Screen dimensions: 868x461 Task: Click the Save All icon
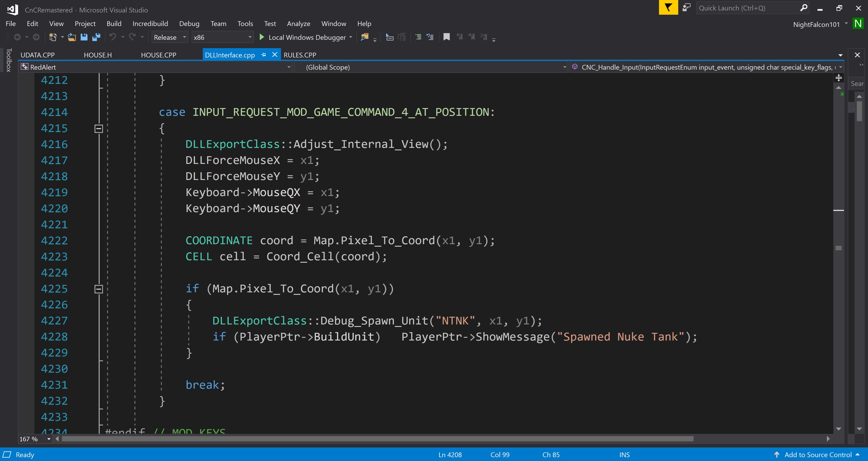[96, 37]
